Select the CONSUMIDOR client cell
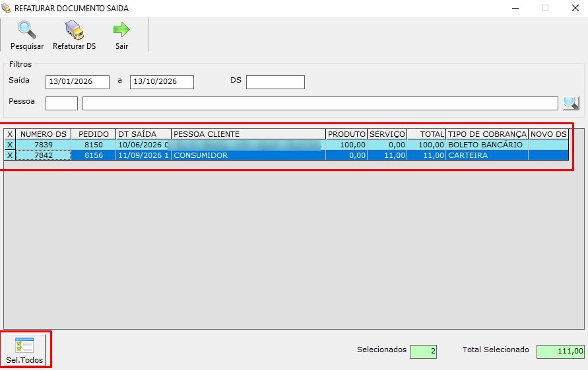This screenshot has width=588, height=370. (x=248, y=155)
